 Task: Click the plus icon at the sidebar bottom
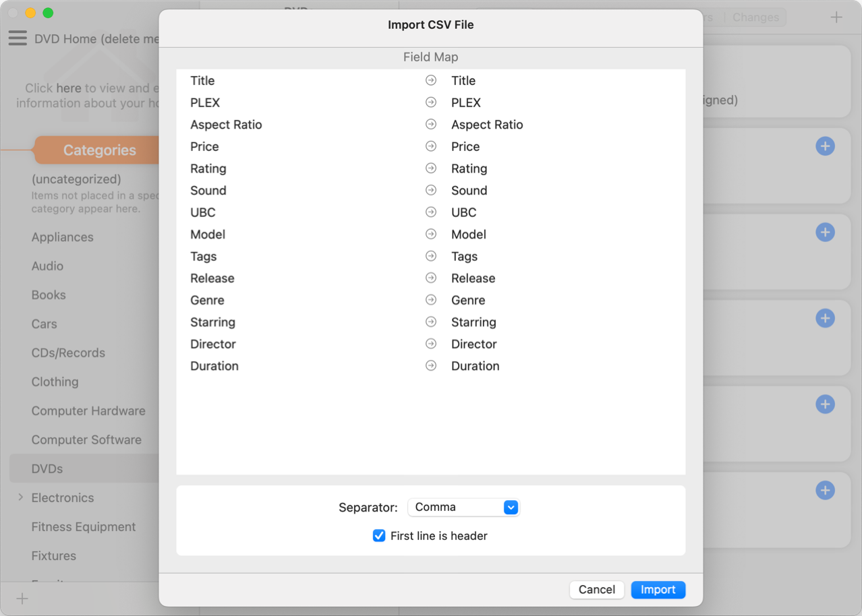pyautogui.click(x=22, y=598)
